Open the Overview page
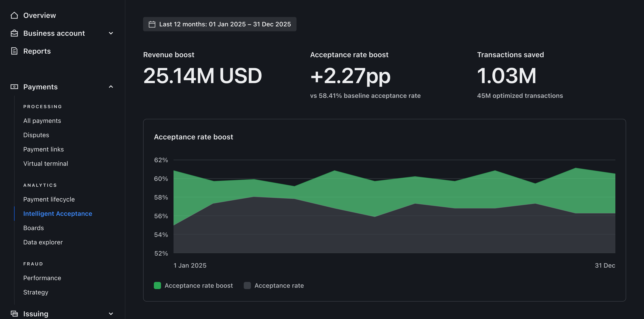The width and height of the screenshot is (644, 319). [x=40, y=15]
